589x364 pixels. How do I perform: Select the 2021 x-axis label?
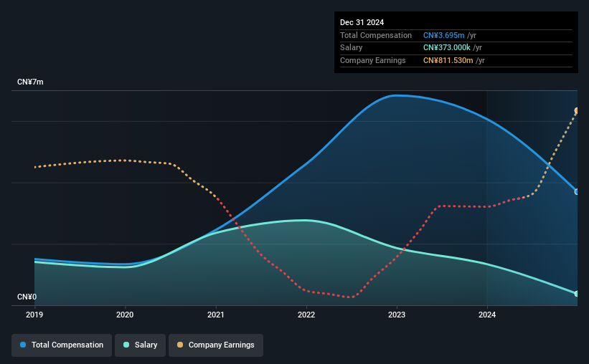(216, 315)
